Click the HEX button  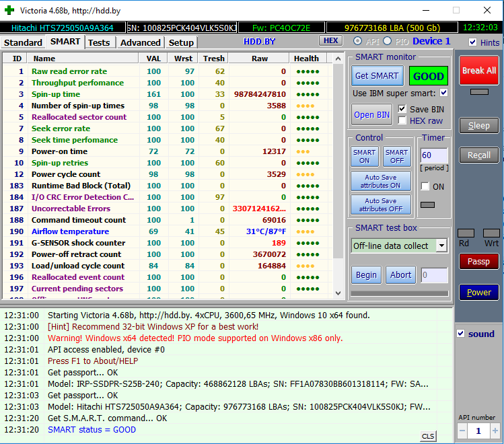coord(331,40)
